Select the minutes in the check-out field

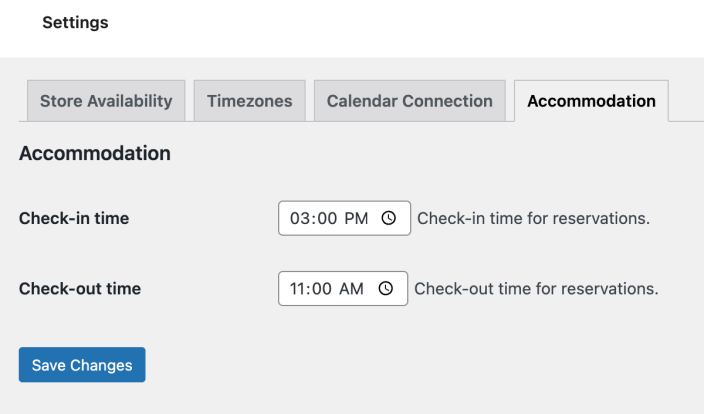click(322, 289)
